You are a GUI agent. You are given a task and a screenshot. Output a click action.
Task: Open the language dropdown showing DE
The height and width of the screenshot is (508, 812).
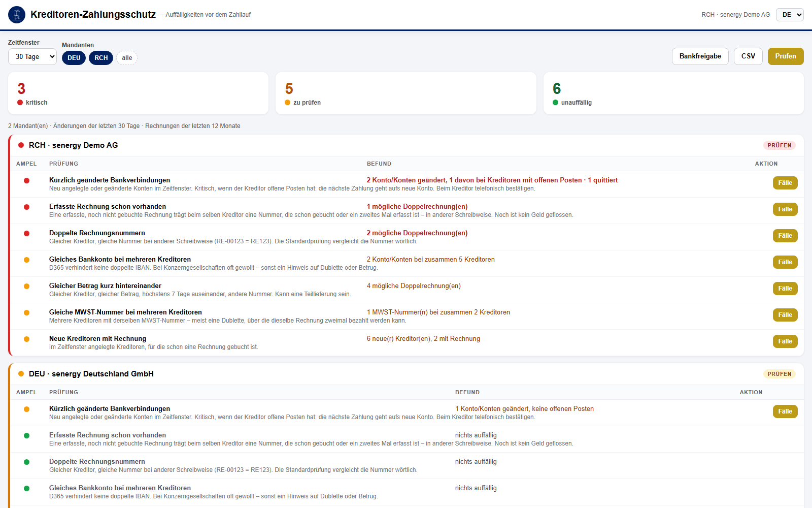click(790, 15)
